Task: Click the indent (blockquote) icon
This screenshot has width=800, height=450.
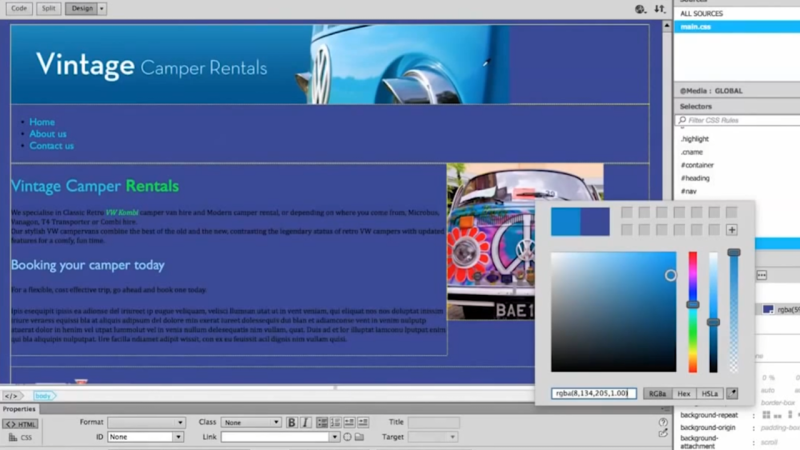Action: point(363,422)
